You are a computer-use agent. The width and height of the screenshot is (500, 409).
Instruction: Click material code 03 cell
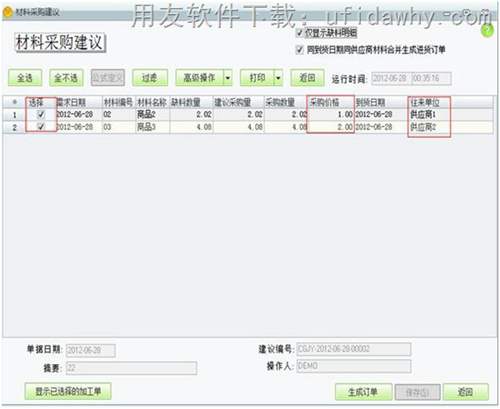[x=119, y=127]
